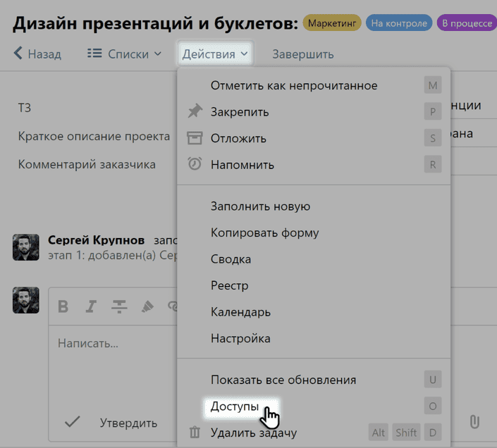Click the paperclip attachment icon
The width and height of the screenshot is (497, 448).
pos(474,421)
